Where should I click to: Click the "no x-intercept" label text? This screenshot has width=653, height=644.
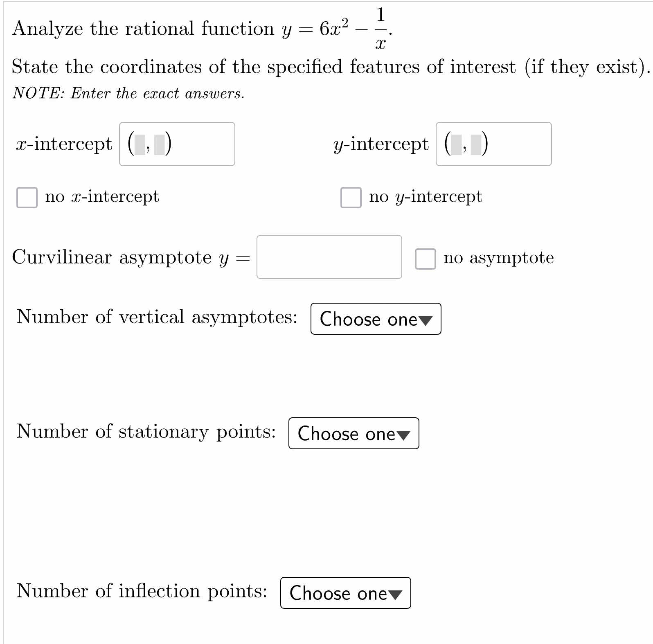(101, 197)
